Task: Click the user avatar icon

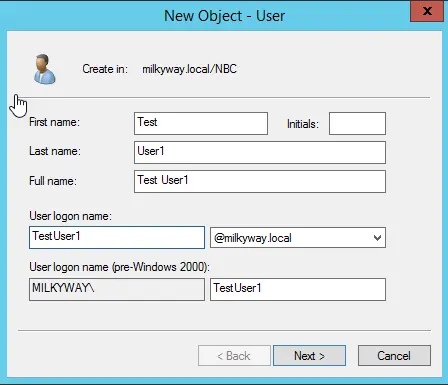Action: (45, 69)
